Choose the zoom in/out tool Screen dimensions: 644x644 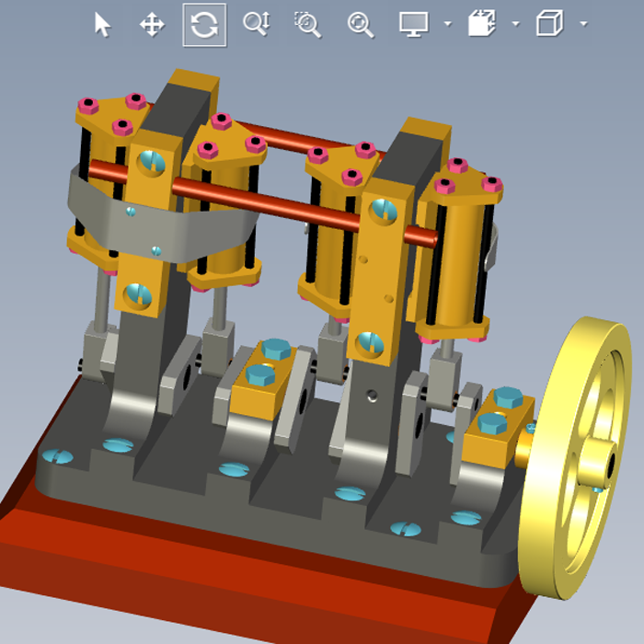(x=257, y=24)
